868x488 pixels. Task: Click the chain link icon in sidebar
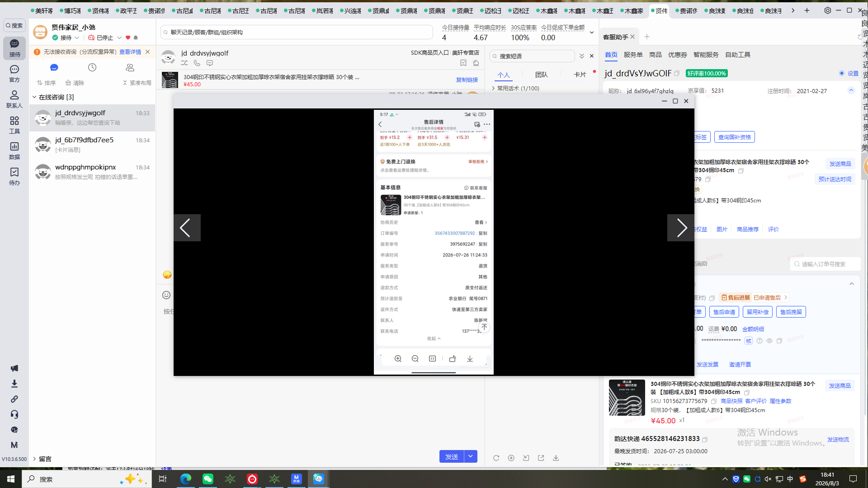14,399
